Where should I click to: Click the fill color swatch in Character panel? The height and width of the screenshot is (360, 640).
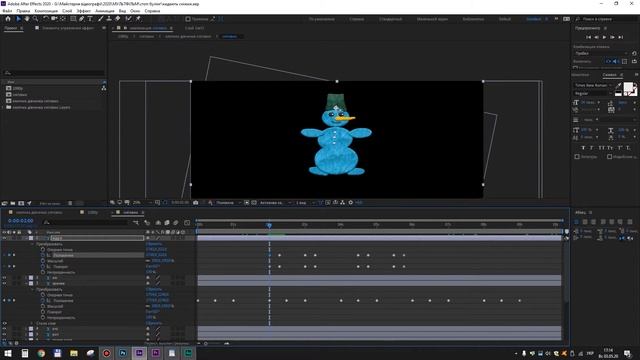click(628, 87)
